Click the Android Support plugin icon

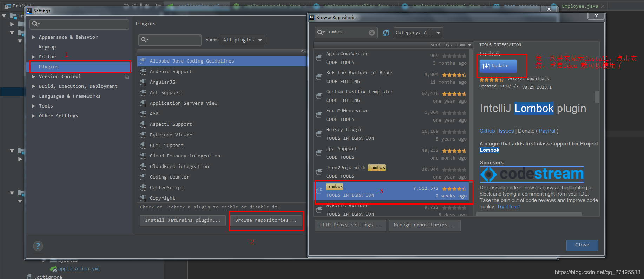pos(143,72)
